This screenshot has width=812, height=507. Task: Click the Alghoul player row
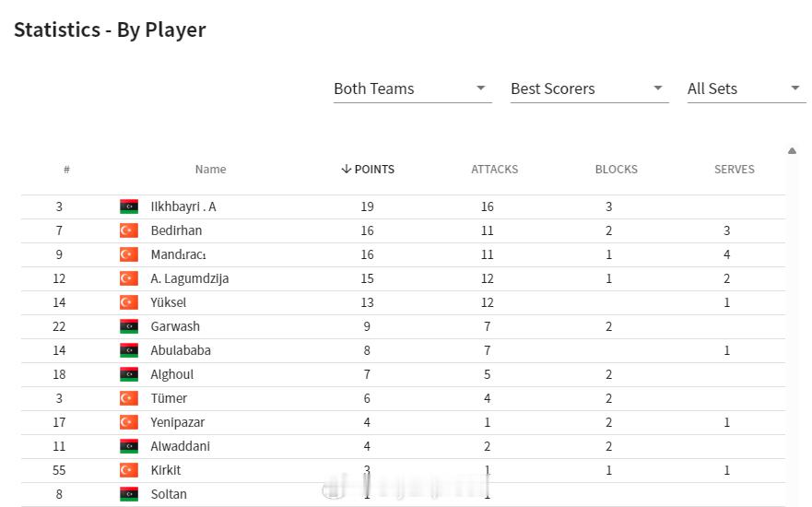point(403,374)
